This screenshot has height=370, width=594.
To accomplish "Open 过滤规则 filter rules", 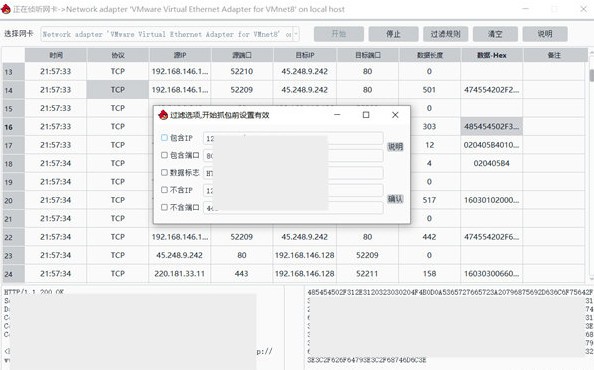I will click(x=445, y=34).
